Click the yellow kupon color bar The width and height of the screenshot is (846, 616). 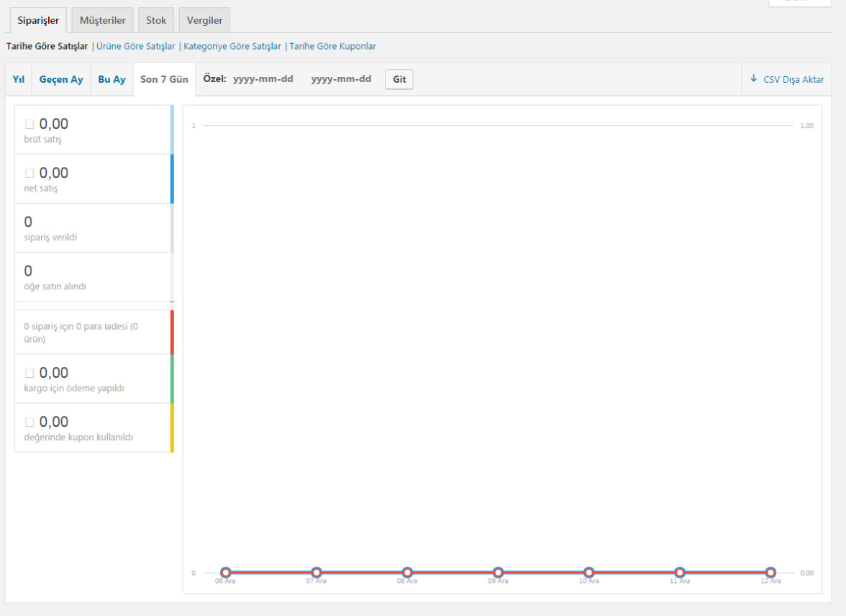172,427
